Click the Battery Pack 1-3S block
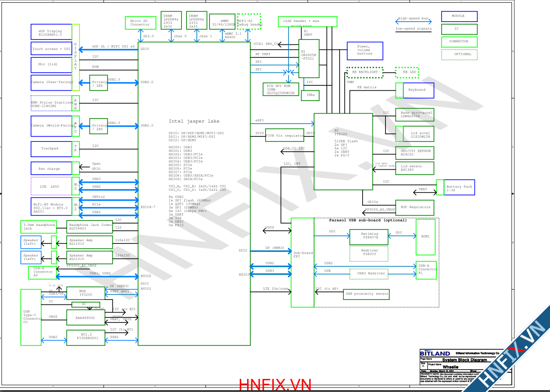Image resolution: width=550 pixels, height=392 pixels. point(459,188)
